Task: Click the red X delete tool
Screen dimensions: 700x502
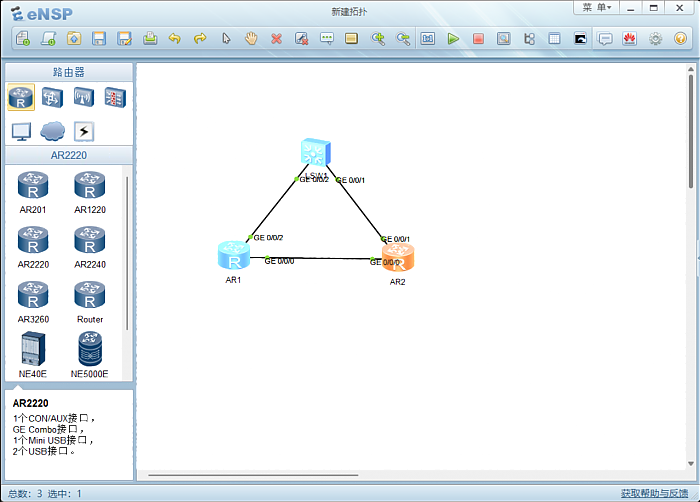Action: [x=277, y=39]
